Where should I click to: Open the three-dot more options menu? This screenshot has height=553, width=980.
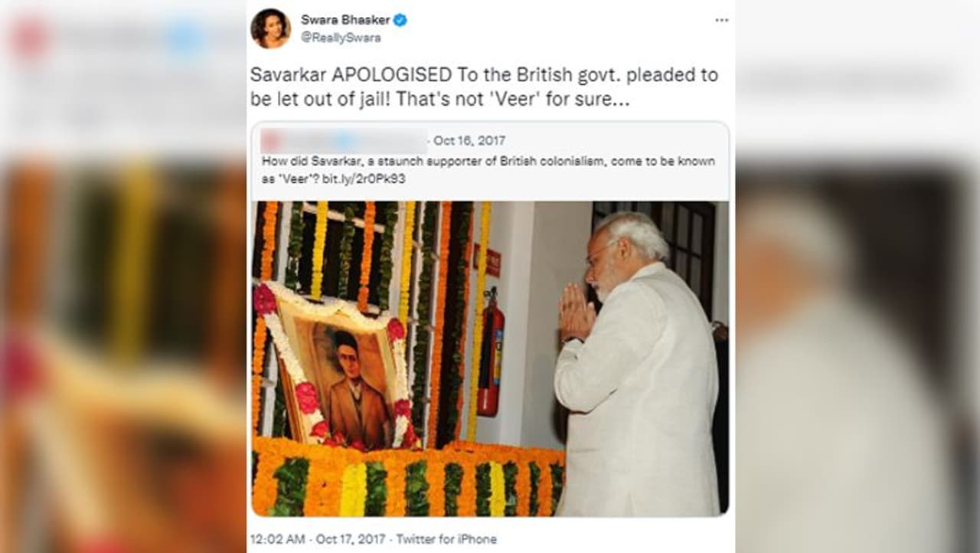coord(721,21)
